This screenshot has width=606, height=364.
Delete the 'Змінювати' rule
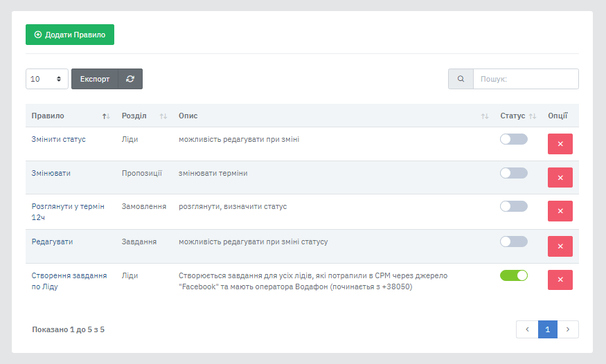pos(560,177)
